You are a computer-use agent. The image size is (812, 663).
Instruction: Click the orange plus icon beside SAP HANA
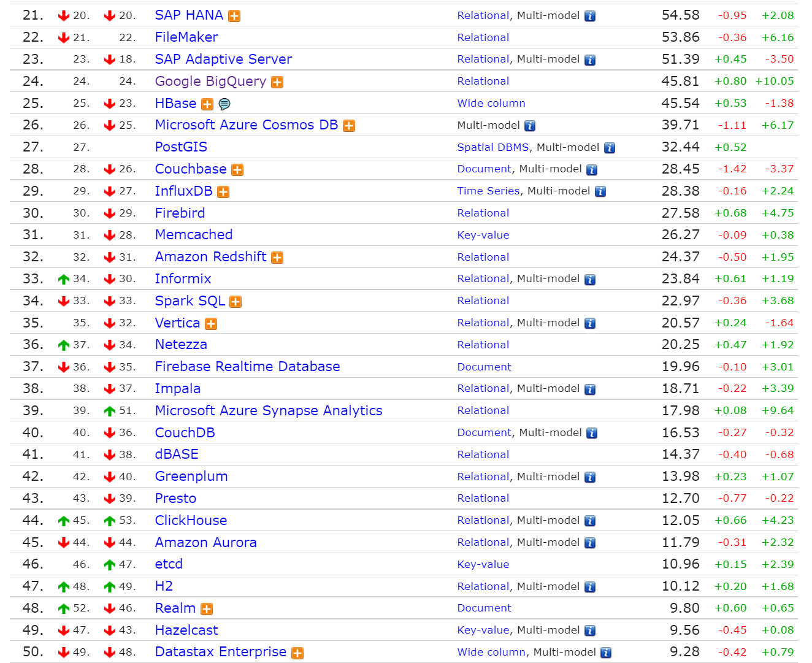click(x=234, y=16)
